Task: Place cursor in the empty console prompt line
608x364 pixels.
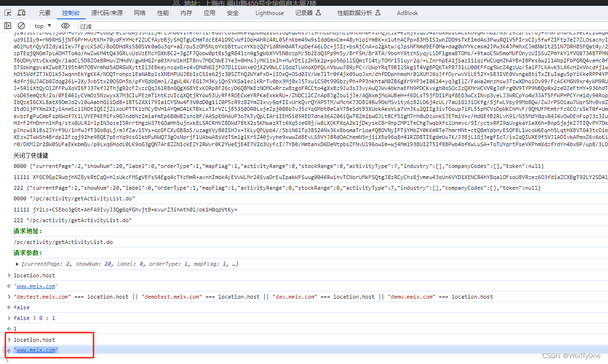Action: [x=310, y=360]
